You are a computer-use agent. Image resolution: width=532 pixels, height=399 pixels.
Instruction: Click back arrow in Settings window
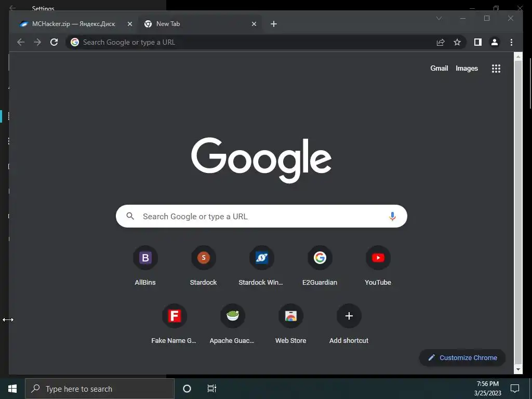13,8
